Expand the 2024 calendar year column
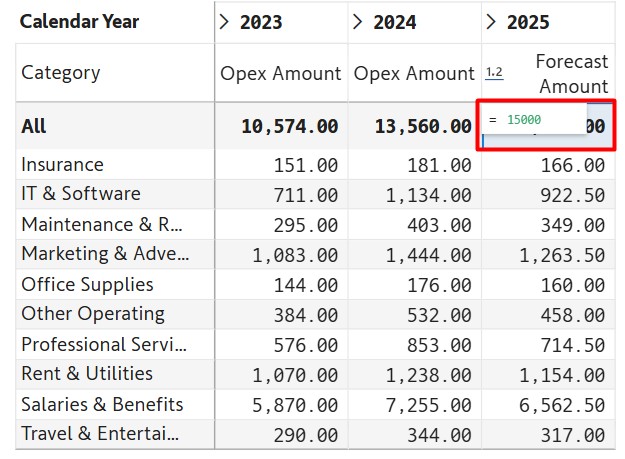The image size is (625, 459). click(x=358, y=22)
